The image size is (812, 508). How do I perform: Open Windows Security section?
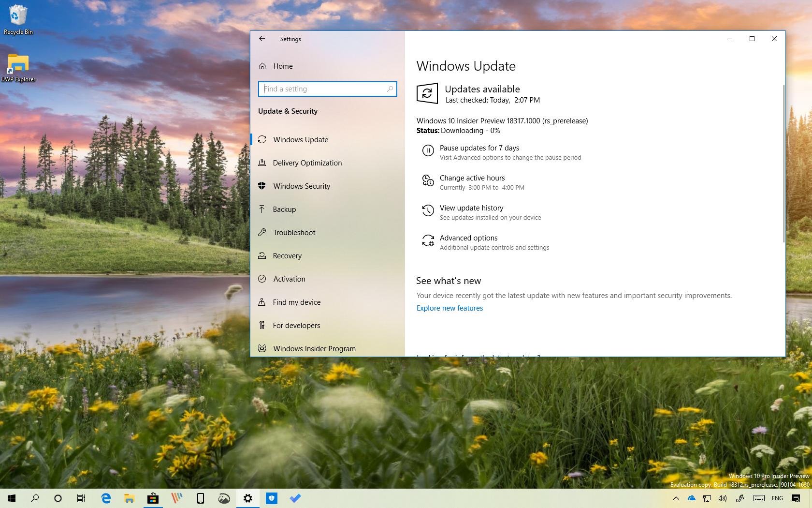coord(328,186)
